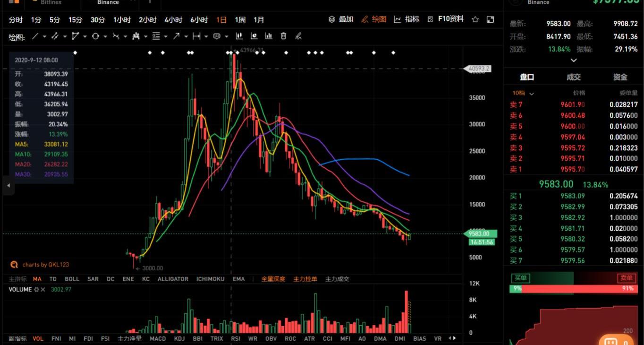Open VOLUME indicator settings gear
The image size is (644, 345).
[36, 290]
